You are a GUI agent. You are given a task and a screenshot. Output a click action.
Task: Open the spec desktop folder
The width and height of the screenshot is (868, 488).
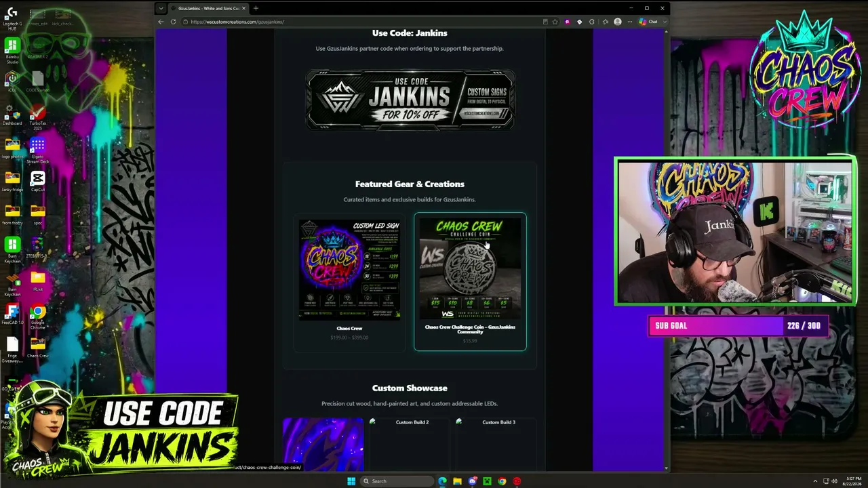37,214
